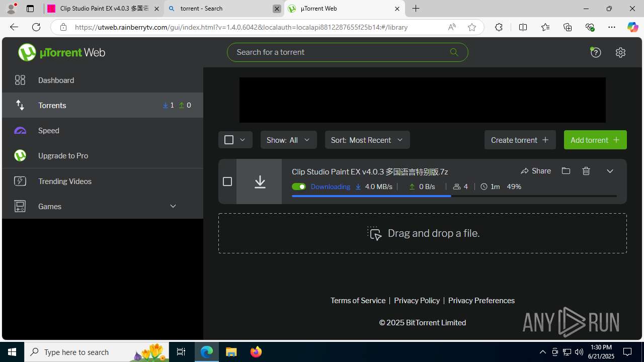Click the torrent download arrow thumbnail
The image size is (644, 362).
pos(259,182)
